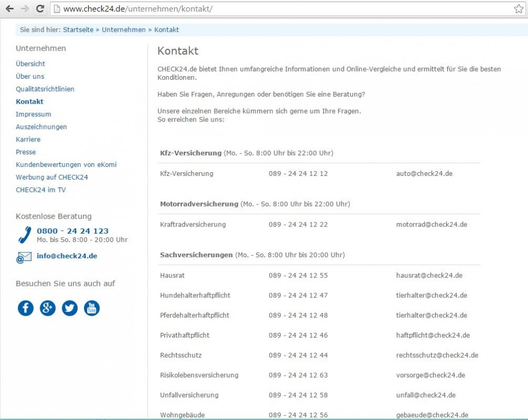The width and height of the screenshot is (528, 420).
Task: Click the info@check24.de email link
Action: point(67,256)
